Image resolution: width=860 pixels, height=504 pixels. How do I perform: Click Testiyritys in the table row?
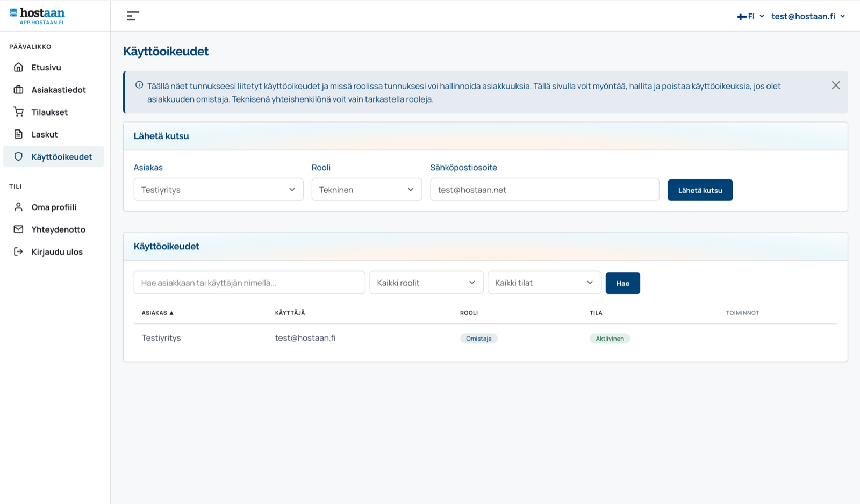click(161, 338)
